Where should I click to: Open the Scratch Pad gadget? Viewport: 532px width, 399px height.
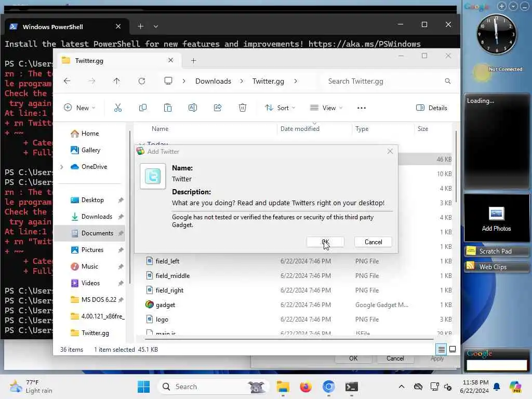tap(496, 251)
